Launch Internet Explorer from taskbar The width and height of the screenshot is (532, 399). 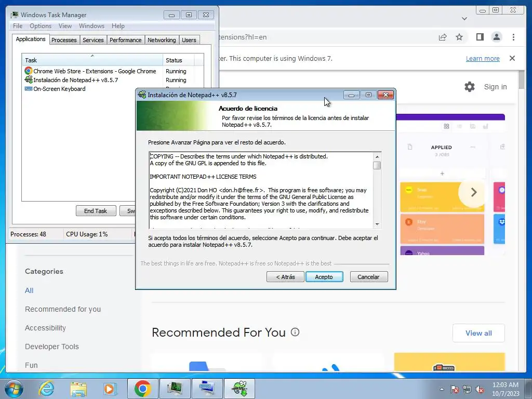pos(46,389)
